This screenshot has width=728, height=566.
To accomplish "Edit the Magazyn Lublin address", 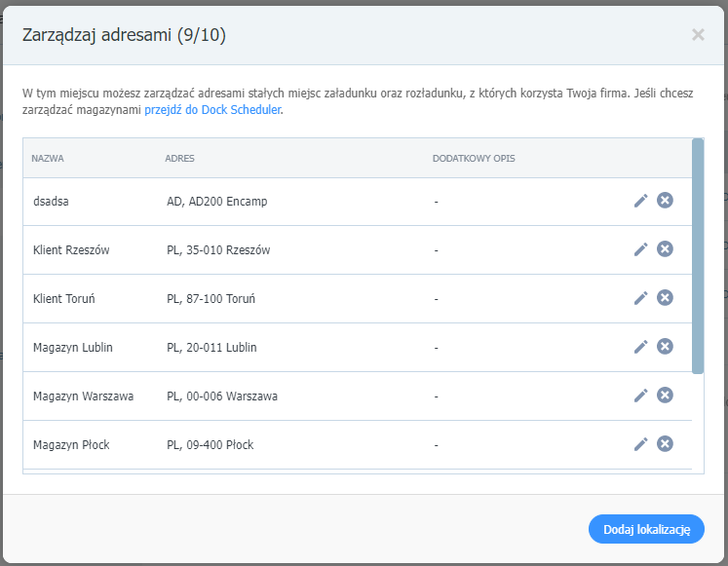I will 640,347.
